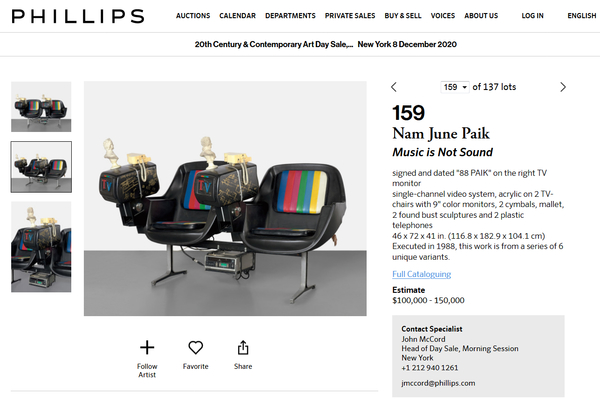Open the Calendar menu item
600x408 pixels.
click(x=237, y=16)
